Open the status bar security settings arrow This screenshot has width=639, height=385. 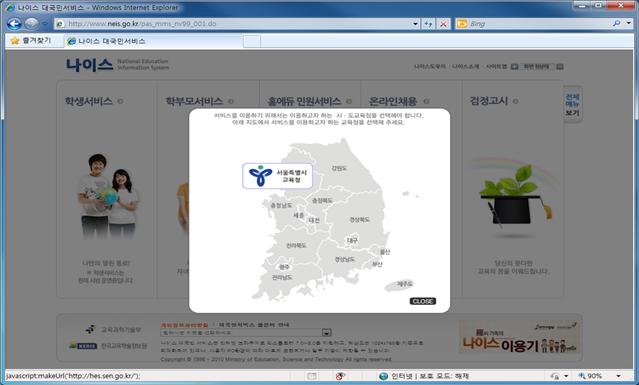point(566,376)
